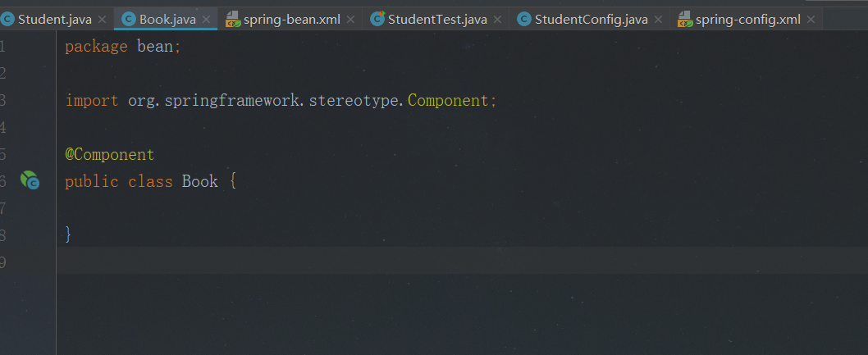Click the StudentConfig.java class icon
Image resolution: width=868 pixels, height=355 pixels.
coord(524,20)
